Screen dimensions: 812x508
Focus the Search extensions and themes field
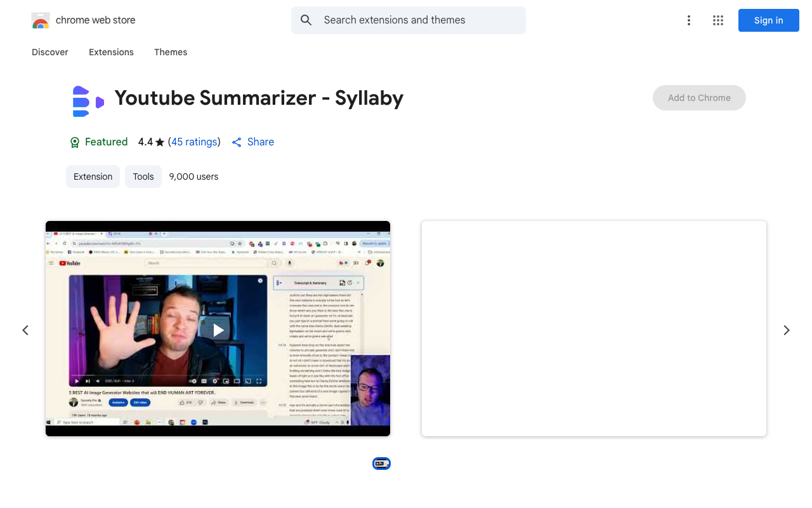click(x=409, y=20)
